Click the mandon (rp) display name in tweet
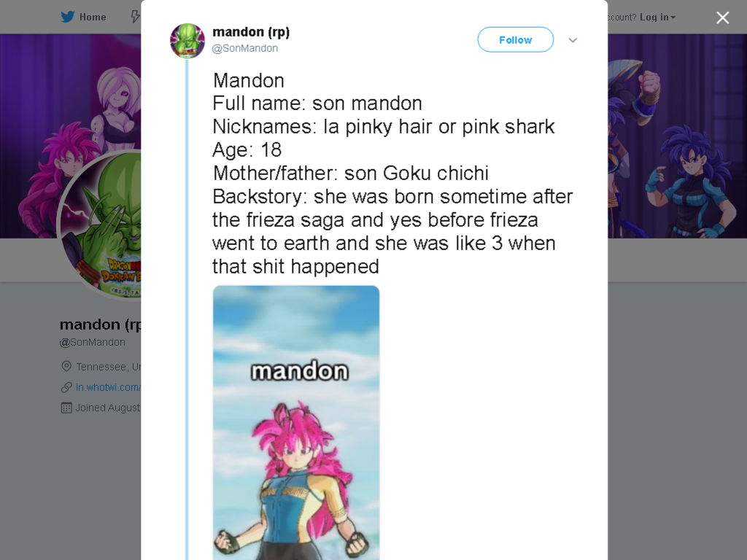 [x=251, y=32]
